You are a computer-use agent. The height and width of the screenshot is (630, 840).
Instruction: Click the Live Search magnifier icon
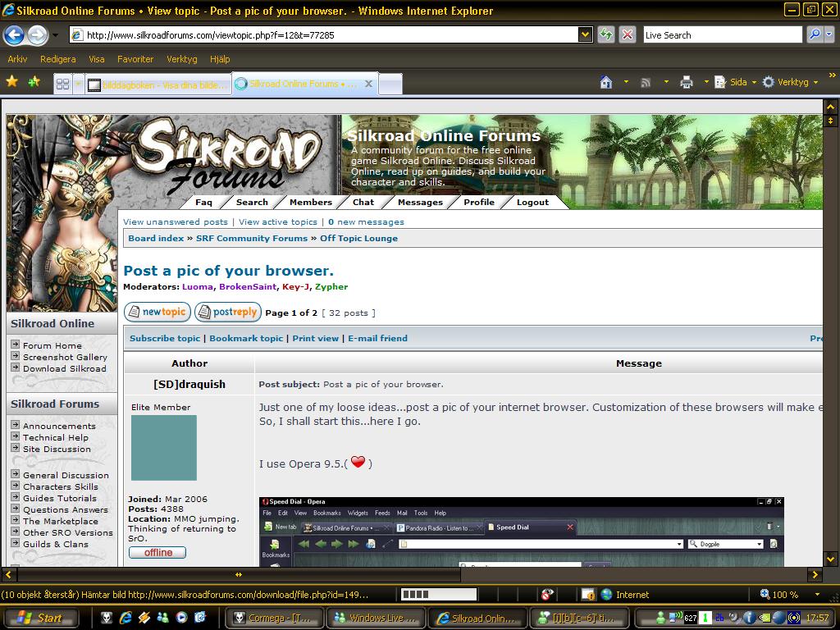pos(815,34)
